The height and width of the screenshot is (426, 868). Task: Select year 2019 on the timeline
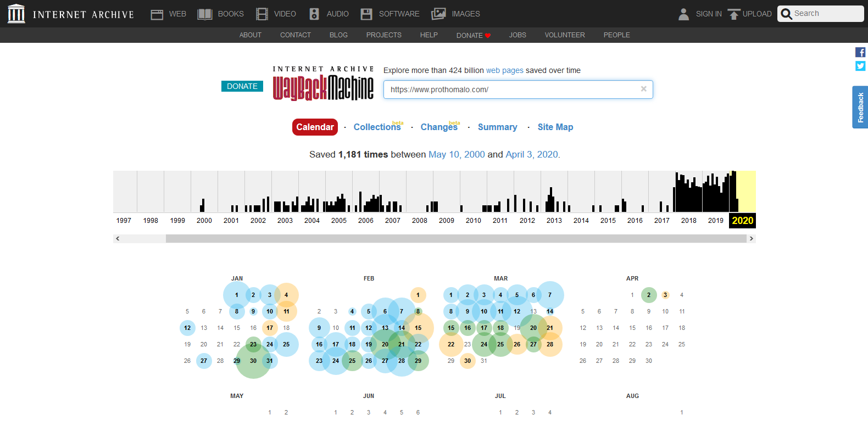pyautogui.click(x=715, y=221)
